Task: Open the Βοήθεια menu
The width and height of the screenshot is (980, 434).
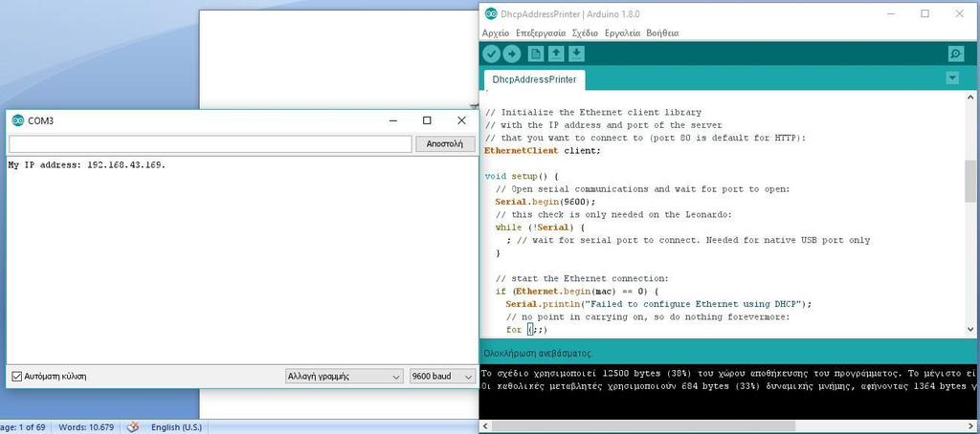Action: click(662, 33)
